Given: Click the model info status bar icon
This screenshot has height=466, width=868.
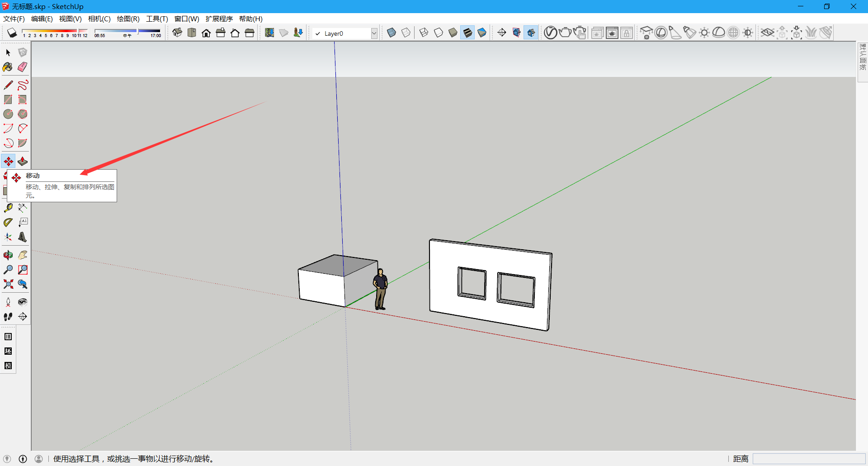Looking at the screenshot, I should click(23, 459).
